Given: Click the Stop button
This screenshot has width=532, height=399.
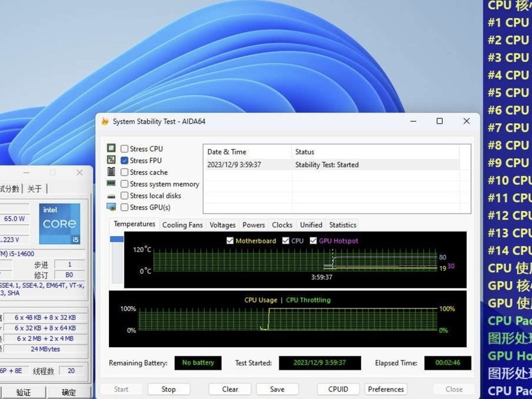Looking at the screenshot, I should [169, 389].
